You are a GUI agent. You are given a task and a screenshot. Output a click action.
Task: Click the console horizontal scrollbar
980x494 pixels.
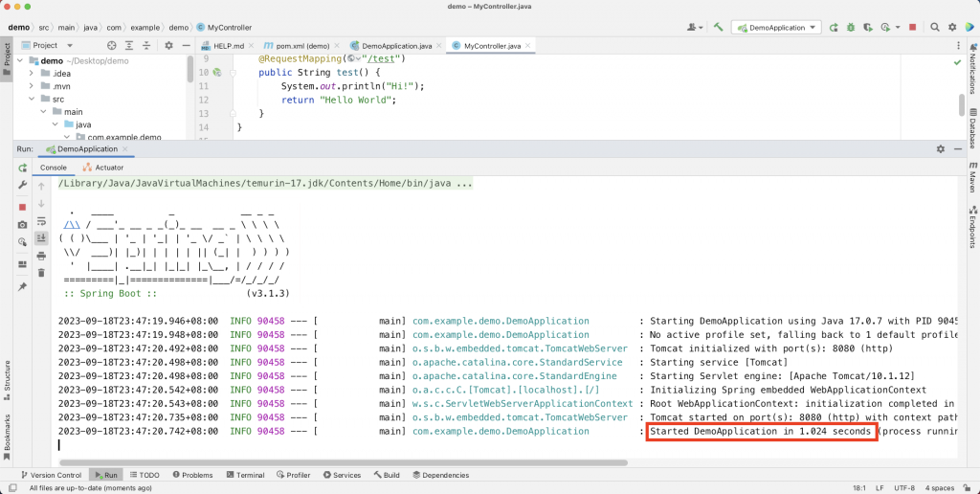(344, 462)
